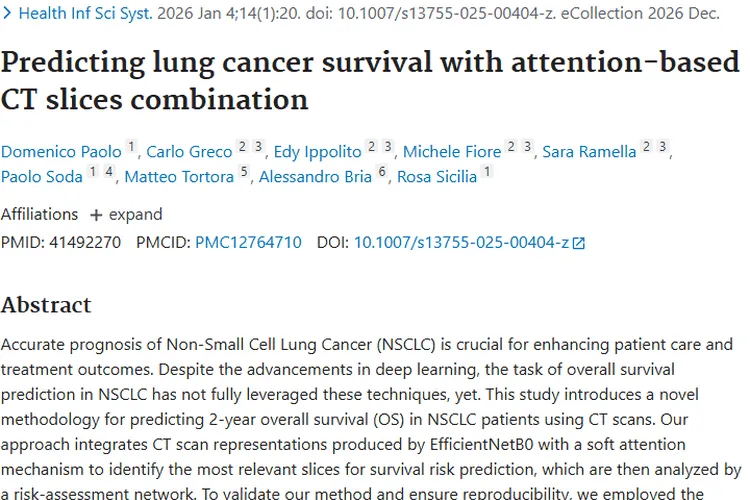Open author Domenico Paolo's link
Screen dimensions: 750x500
click(x=61, y=152)
